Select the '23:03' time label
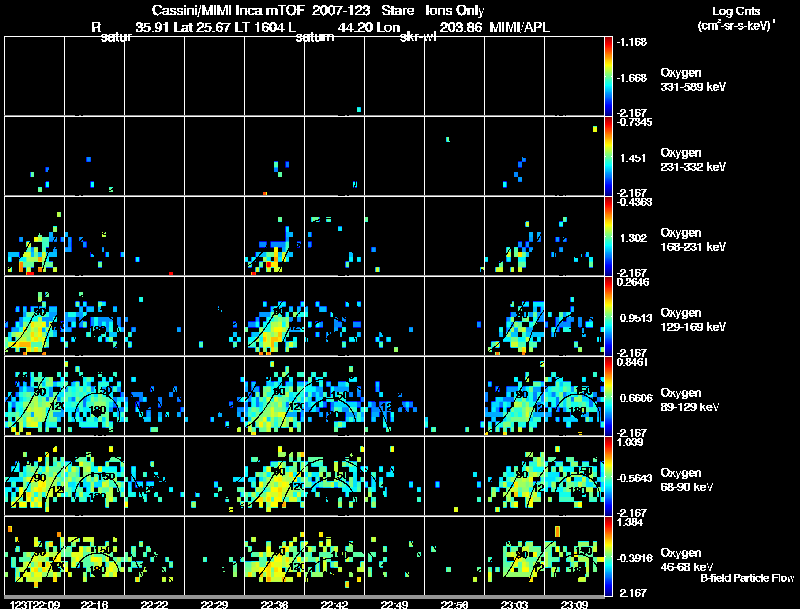Image resolution: width=800 pixels, height=609 pixels. point(514,604)
